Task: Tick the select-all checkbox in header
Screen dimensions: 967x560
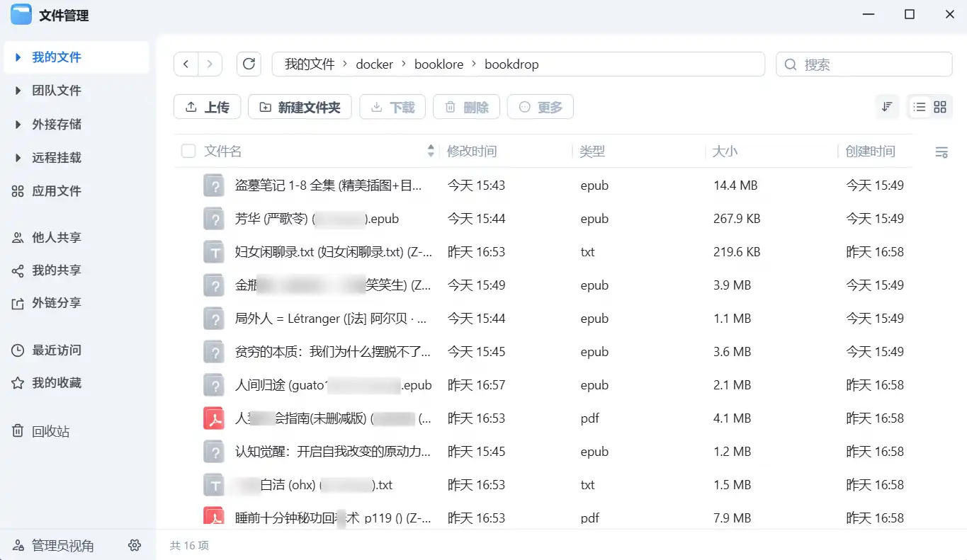Action: pos(188,152)
